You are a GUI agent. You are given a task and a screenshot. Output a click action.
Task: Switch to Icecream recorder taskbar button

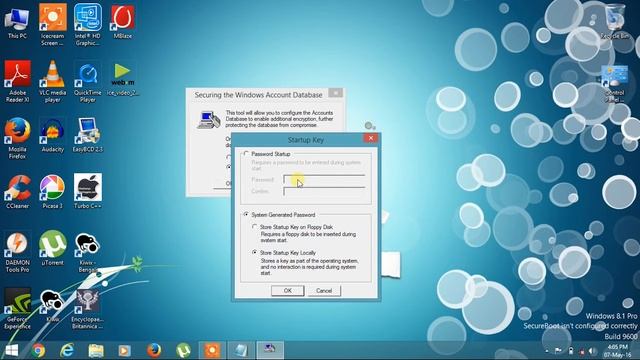(212, 350)
